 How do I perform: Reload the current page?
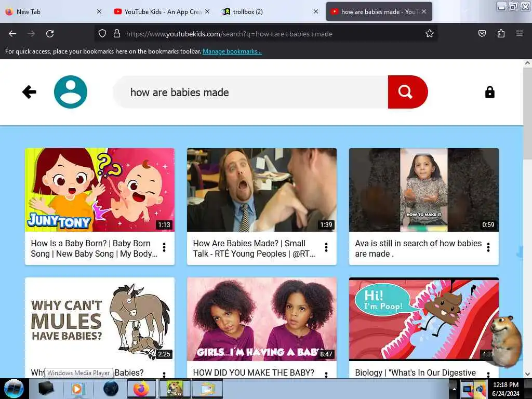[x=50, y=34]
